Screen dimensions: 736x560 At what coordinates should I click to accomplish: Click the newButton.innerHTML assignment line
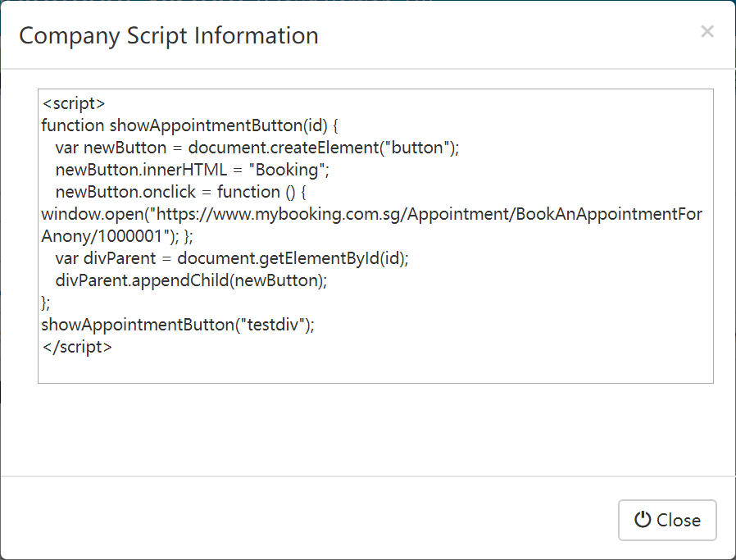pyautogui.click(x=193, y=170)
